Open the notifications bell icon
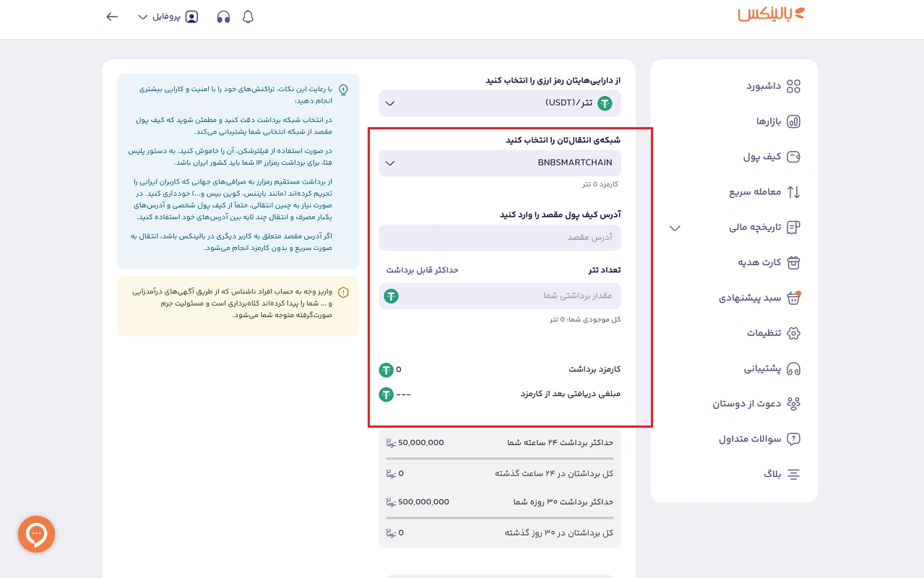Screen dimensions: 924x578 [x=248, y=16]
